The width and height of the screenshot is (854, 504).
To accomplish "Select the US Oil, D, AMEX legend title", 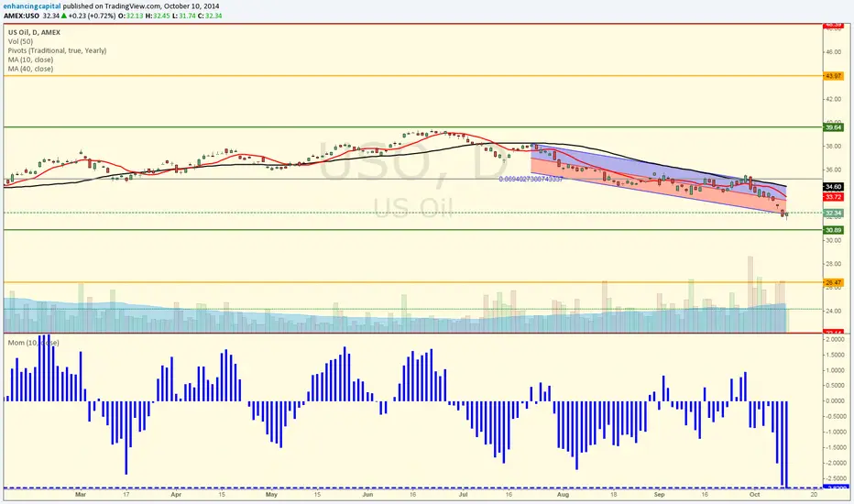I will click(34, 32).
